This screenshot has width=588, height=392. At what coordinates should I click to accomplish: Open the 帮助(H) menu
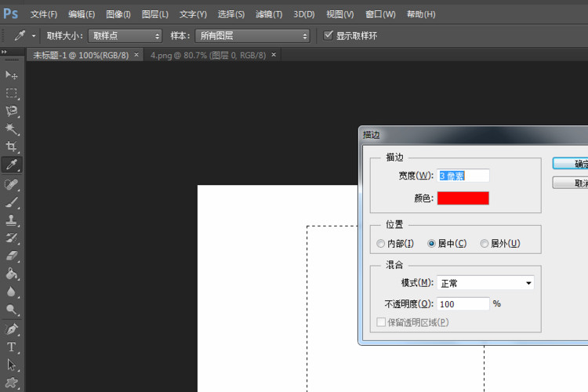421,14
